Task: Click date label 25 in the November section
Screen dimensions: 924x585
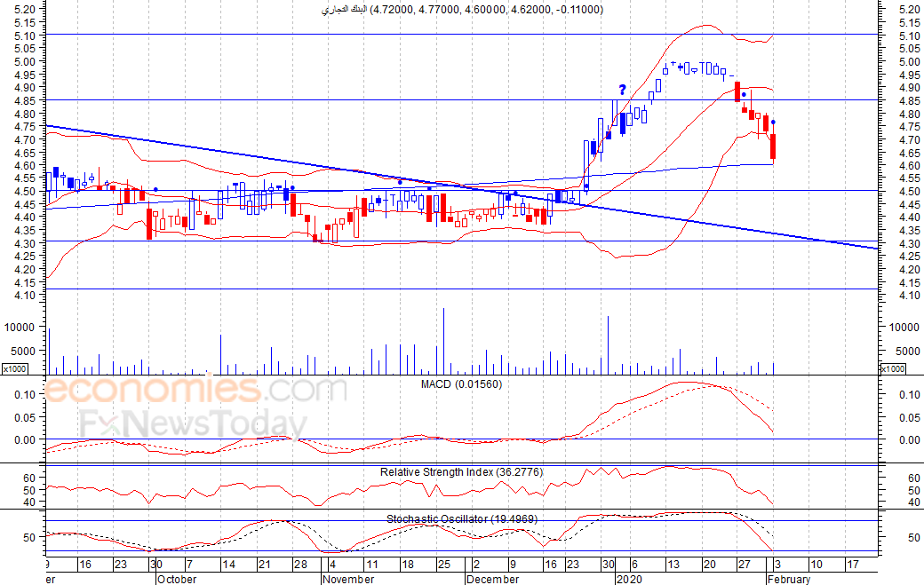Action: tap(443, 565)
